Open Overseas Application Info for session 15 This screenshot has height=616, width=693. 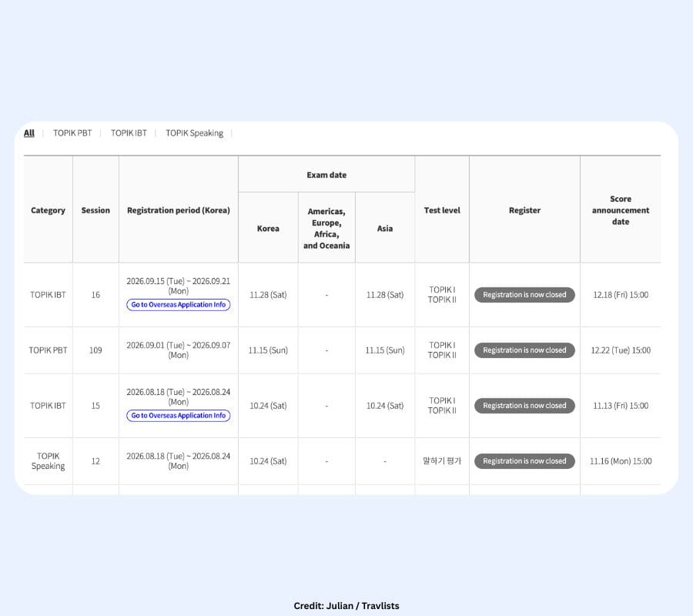(x=179, y=415)
